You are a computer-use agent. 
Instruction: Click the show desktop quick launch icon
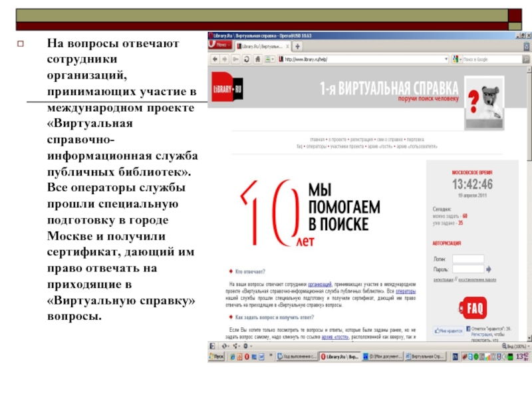pos(254,356)
